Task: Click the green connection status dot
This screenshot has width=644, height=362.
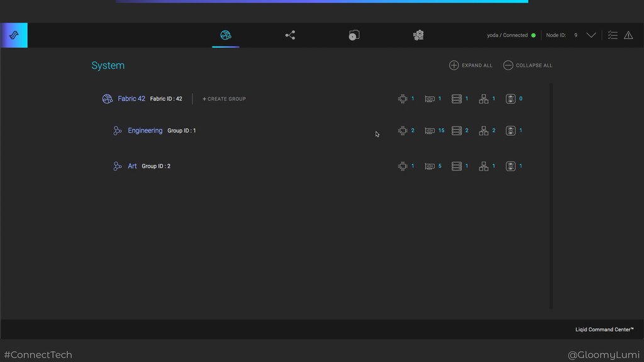Action: pyautogui.click(x=533, y=35)
